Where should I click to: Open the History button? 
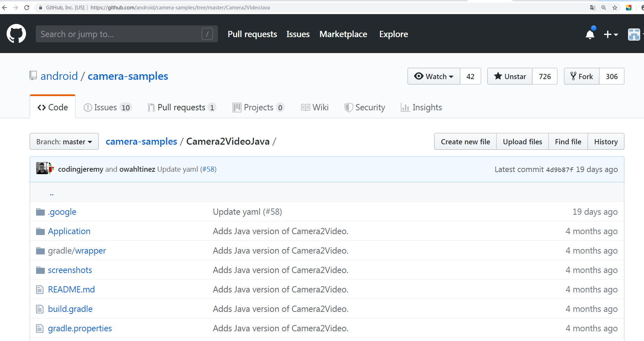[606, 142]
